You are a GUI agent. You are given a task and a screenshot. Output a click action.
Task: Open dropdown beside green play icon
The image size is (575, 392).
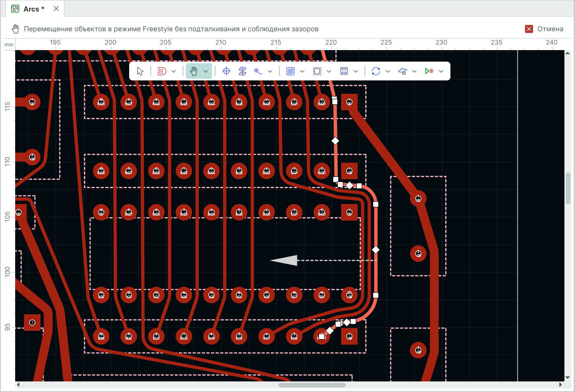(441, 71)
